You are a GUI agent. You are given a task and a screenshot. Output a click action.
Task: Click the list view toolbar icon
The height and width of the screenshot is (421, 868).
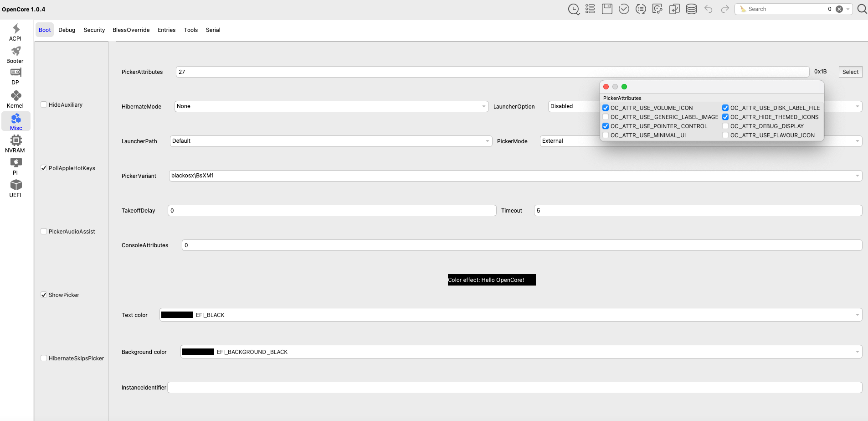[590, 9]
